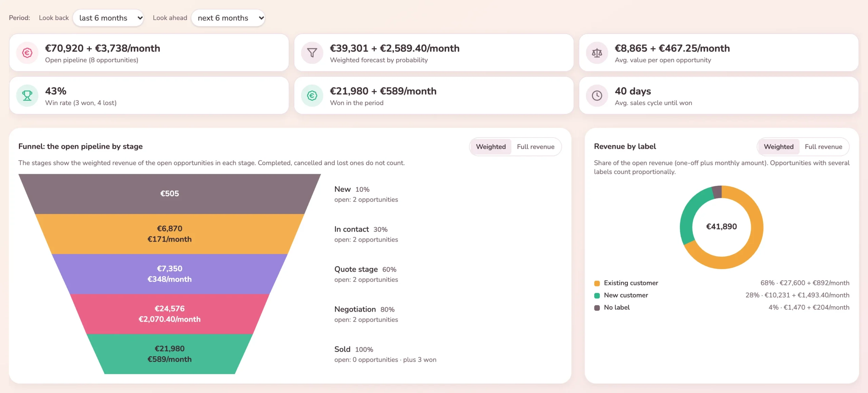Click the orange In contact funnel segment

point(170,234)
